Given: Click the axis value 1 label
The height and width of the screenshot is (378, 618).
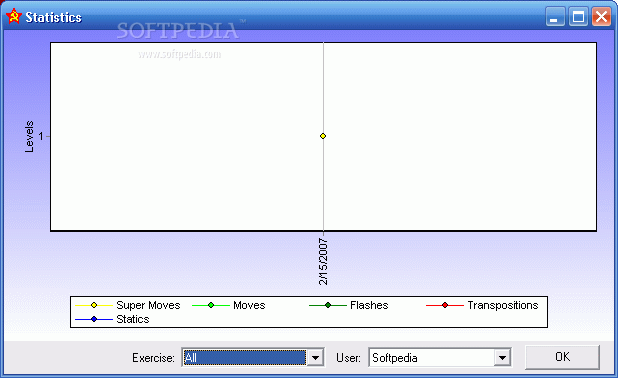Looking at the screenshot, I should pos(41,136).
